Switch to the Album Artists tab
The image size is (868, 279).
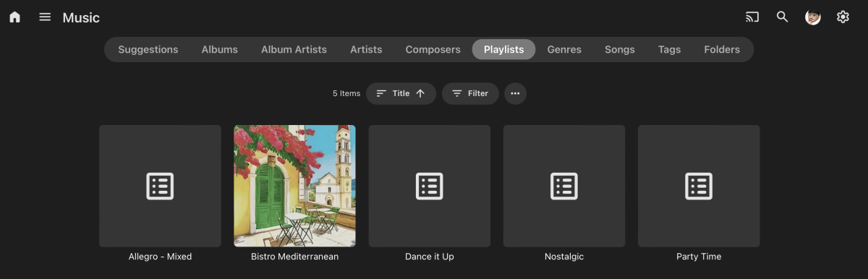click(294, 50)
